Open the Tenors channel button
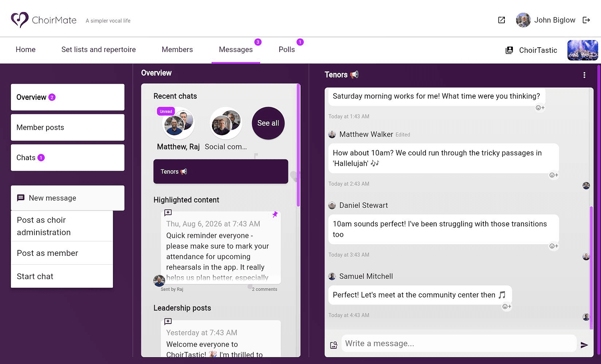 point(221,171)
